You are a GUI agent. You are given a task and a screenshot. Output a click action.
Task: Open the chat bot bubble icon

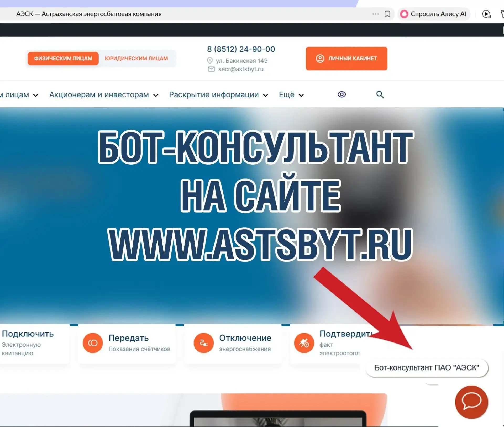(471, 402)
